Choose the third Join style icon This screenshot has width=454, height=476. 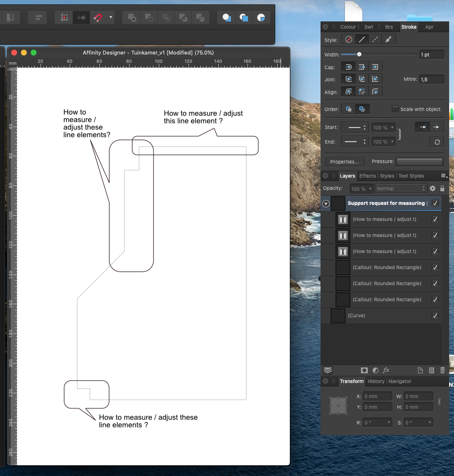(x=375, y=79)
